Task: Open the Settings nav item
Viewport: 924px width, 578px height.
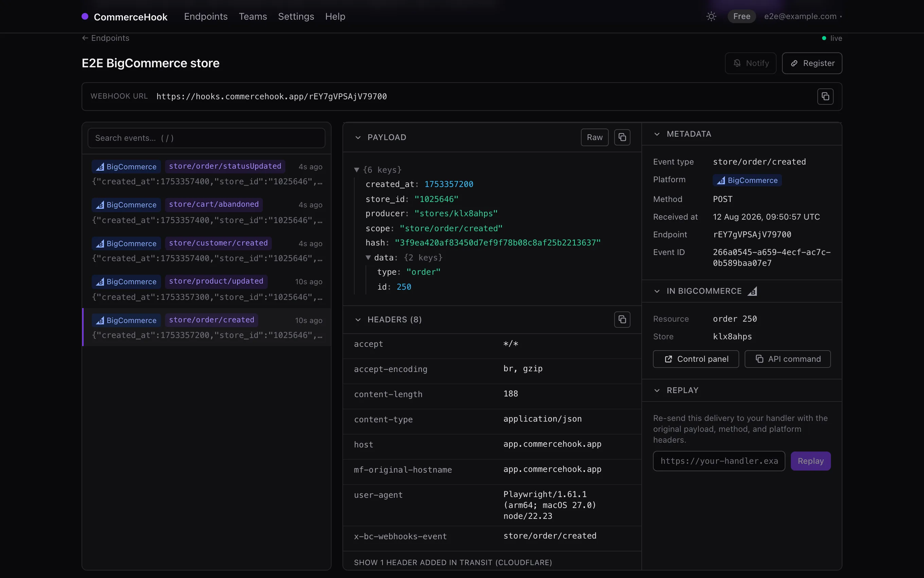Action: [x=296, y=16]
